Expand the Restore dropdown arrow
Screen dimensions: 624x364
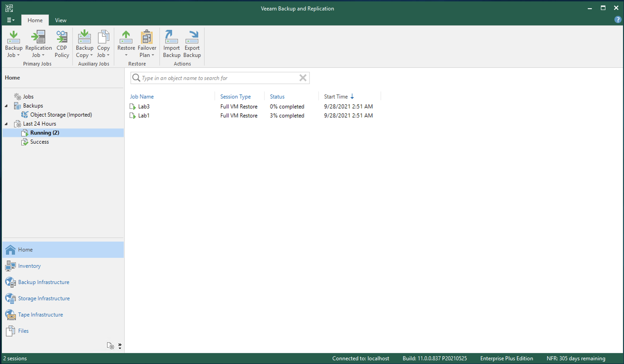pos(126,55)
